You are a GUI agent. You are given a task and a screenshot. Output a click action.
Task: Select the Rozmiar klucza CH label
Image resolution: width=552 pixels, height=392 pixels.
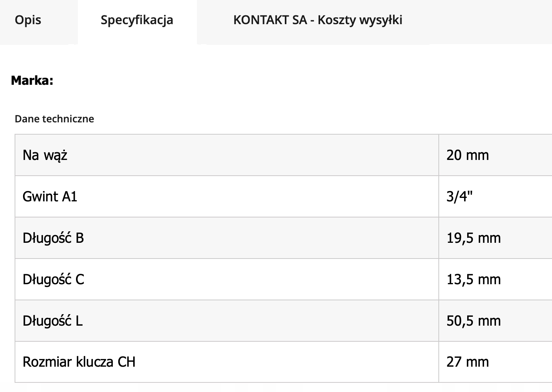79,362
